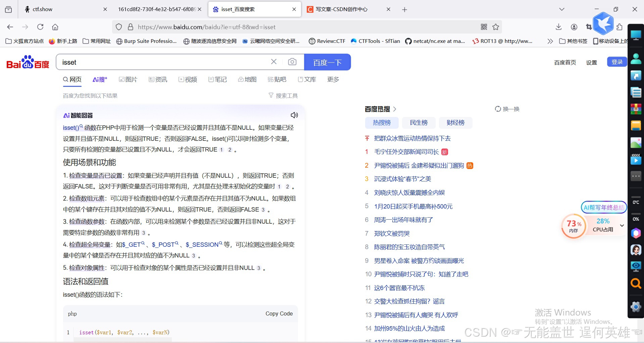Open 其他书签 folder
The width and height of the screenshot is (644, 343).
pyautogui.click(x=573, y=41)
